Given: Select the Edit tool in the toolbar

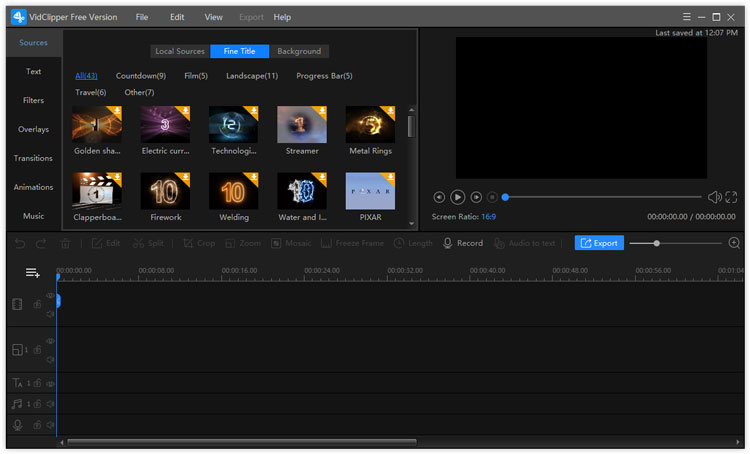Looking at the screenshot, I should [x=106, y=244].
